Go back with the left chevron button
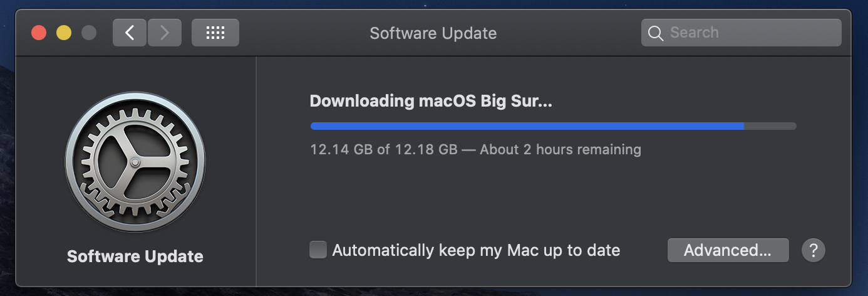 coord(130,33)
